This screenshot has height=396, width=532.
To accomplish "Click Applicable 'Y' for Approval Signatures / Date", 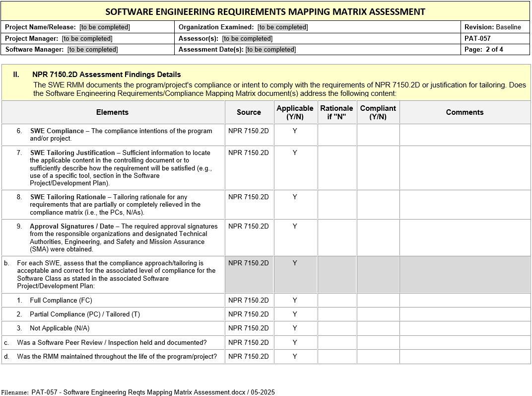I will (295, 227).
